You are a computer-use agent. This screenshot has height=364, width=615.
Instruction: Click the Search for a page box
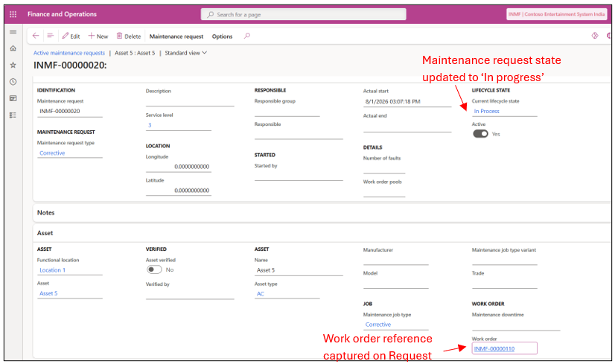(303, 14)
